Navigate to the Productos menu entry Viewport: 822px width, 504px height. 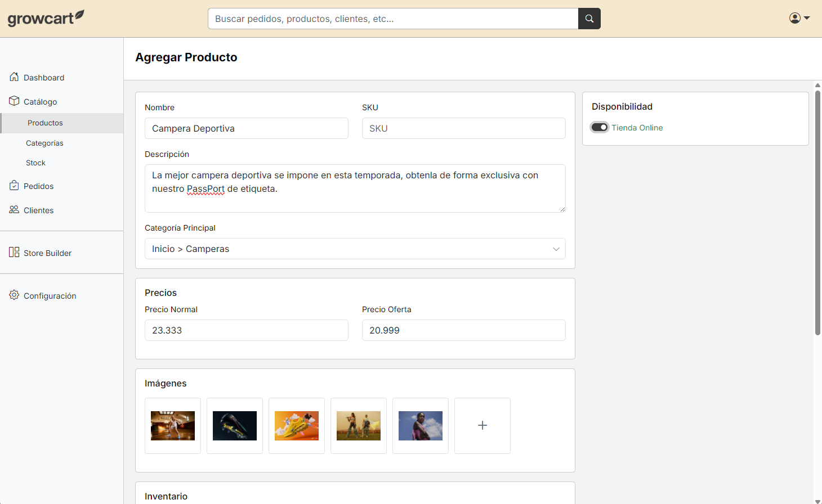coord(44,123)
